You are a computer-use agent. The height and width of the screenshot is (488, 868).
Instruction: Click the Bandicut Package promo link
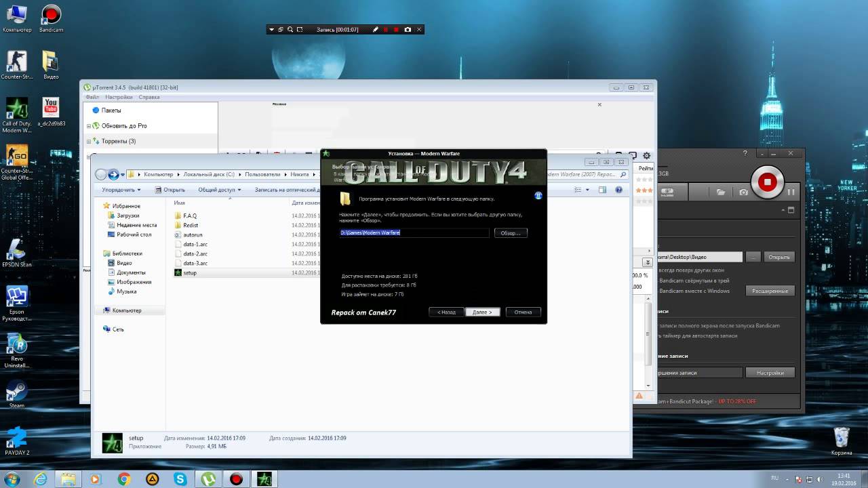pyautogui.click(x=707, y=401)
